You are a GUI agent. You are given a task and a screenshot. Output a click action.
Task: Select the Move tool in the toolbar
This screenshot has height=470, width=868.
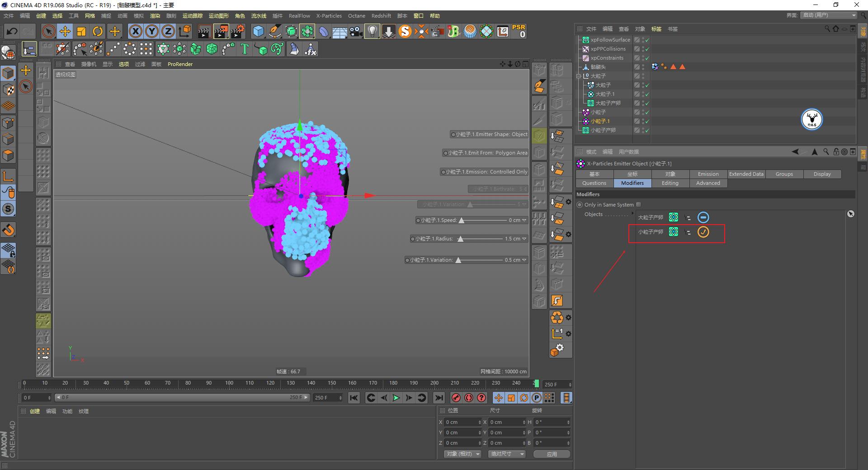(65, 31)
